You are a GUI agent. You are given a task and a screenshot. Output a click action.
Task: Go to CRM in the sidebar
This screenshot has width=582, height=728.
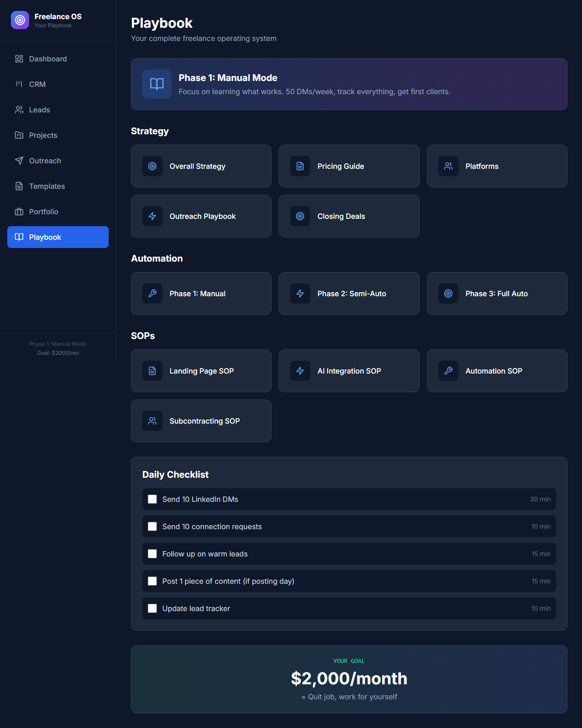tap(58, 84)
